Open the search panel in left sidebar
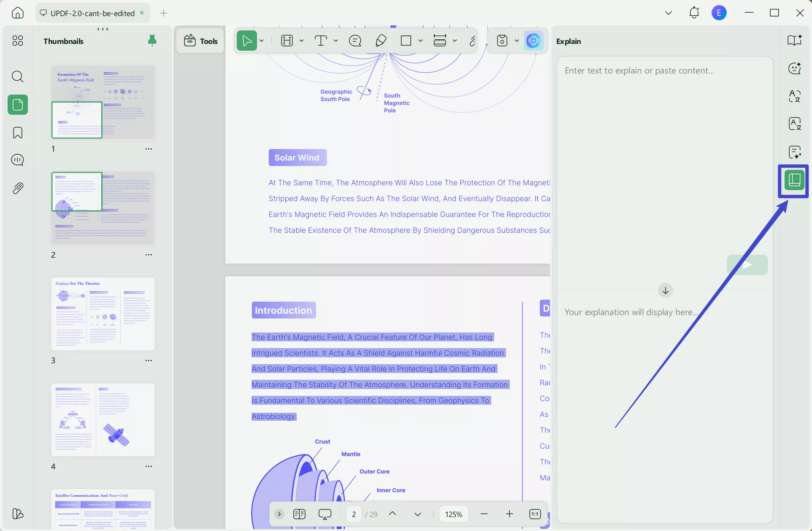This screenshot has width=812, height=531. point(17,76)
